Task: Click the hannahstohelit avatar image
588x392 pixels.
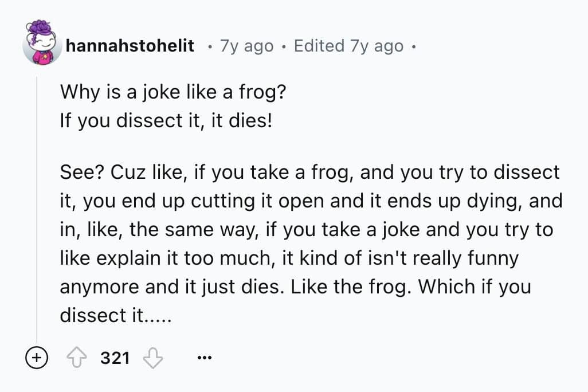Action: coord(42,44)
